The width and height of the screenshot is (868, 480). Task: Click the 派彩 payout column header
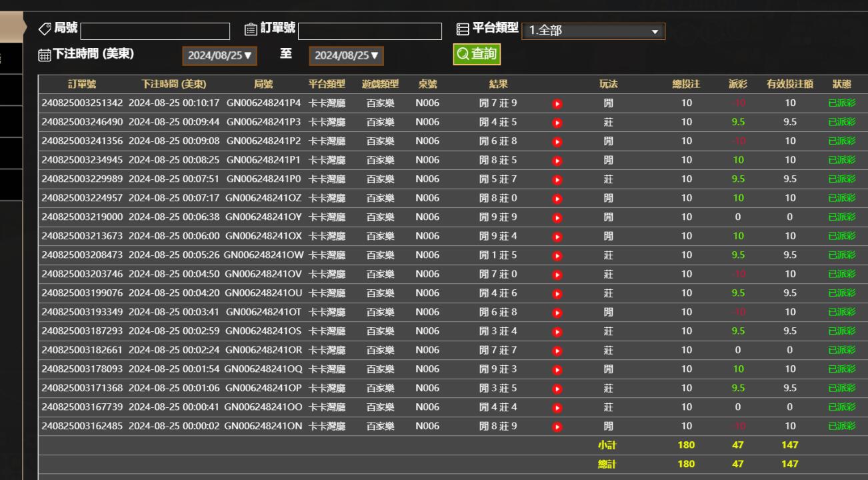pos(737,85)
